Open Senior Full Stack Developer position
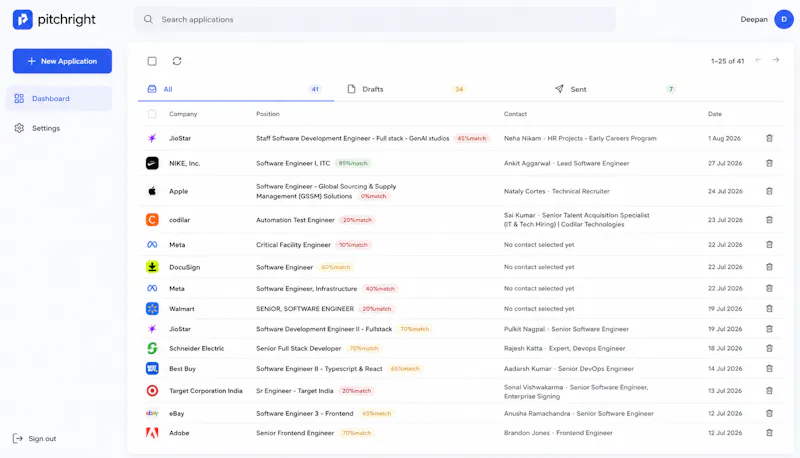 point(298,348)
